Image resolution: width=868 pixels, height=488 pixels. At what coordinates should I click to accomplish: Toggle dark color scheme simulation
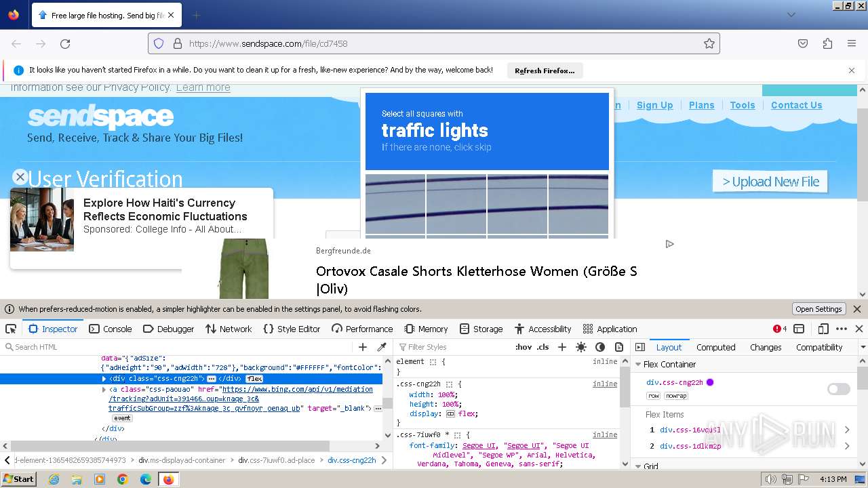600,347
